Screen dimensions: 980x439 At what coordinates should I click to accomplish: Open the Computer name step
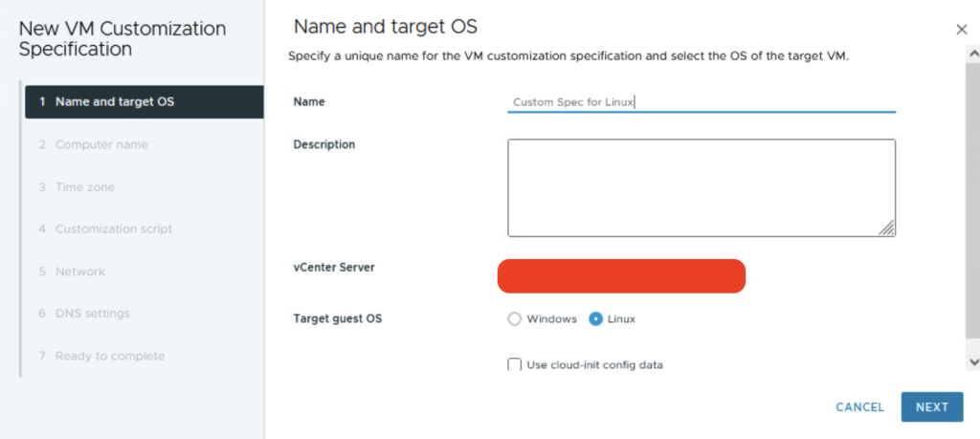pos(101,144)
